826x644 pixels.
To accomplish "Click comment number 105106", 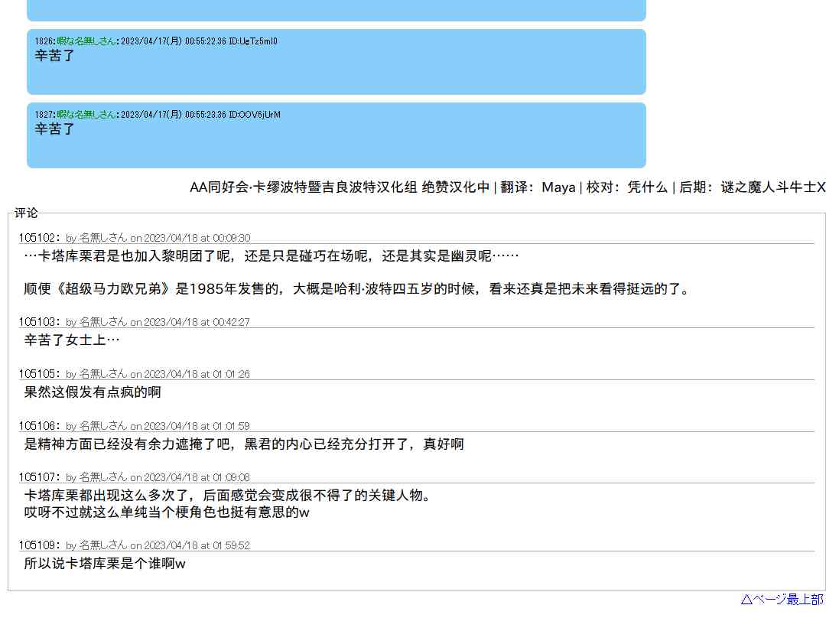I will [38, 426].
